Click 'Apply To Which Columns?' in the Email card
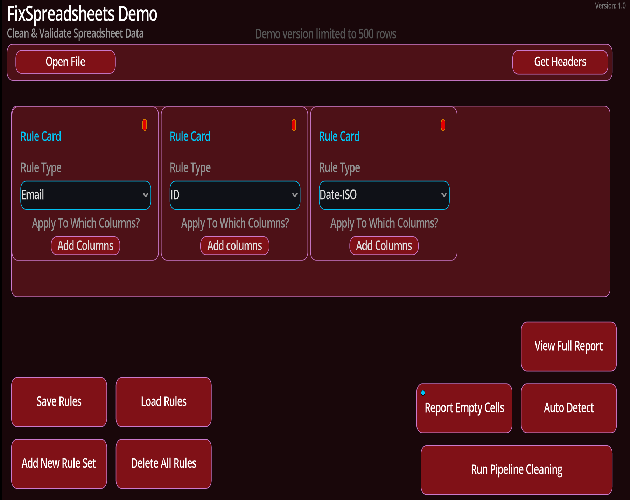This screenshot has height=500, width=630. click(x=86, y=223)
